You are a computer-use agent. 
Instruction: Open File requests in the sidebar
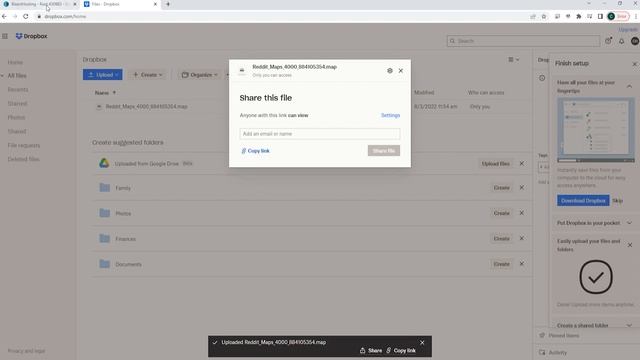click(24, 145)
